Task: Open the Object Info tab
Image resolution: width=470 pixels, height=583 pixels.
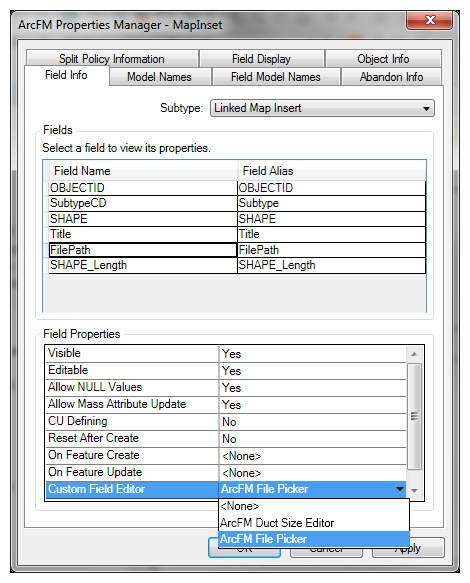Action: [383, 59]
